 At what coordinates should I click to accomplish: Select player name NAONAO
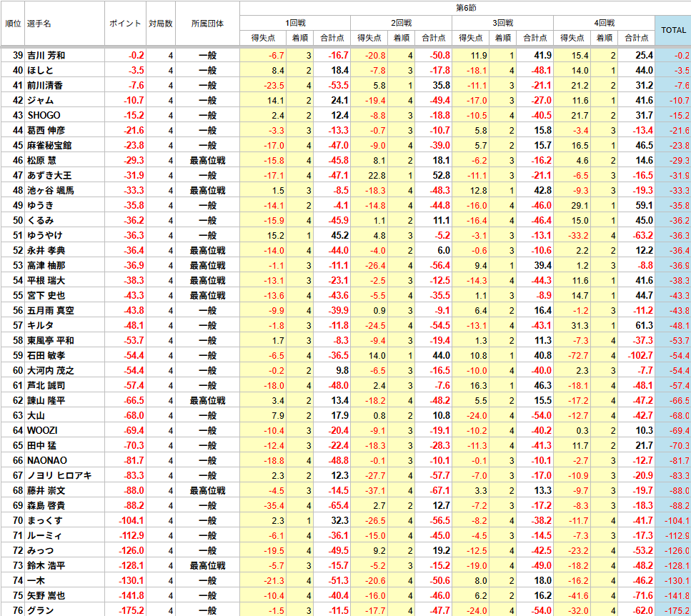(47, 460)
